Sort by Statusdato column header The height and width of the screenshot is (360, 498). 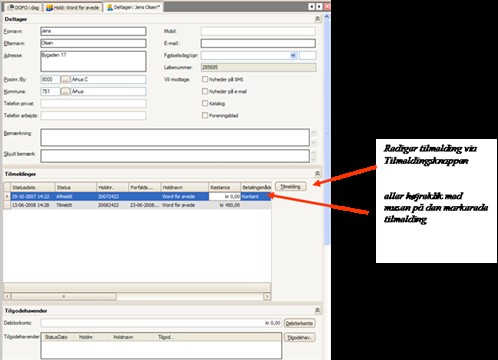tap(33, 187)
